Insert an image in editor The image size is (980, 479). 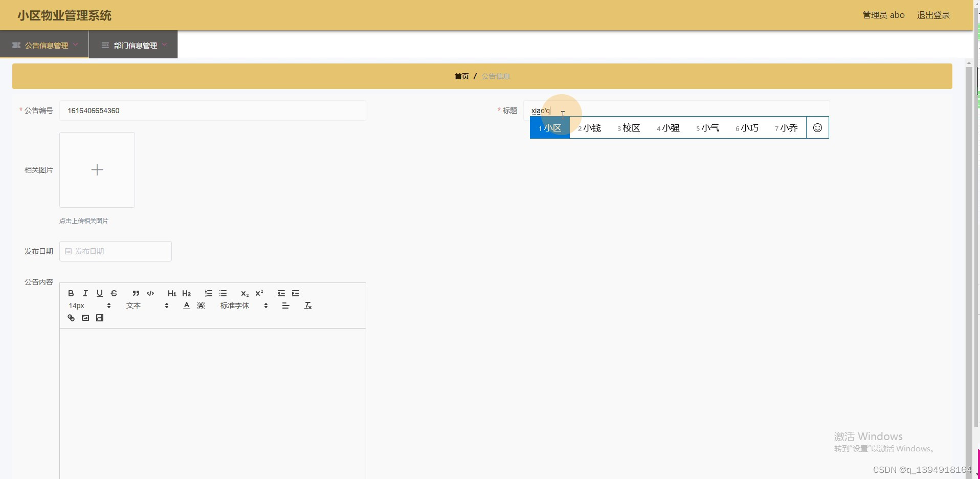85,318
